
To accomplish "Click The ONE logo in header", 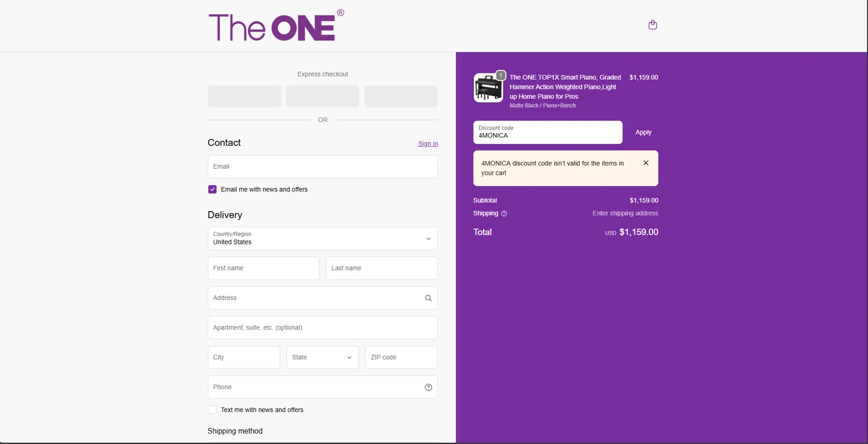I will (276, 26).
